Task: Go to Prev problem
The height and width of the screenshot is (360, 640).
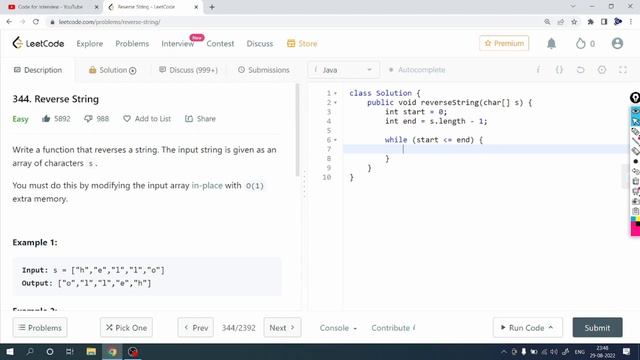Action: (196, 327)
